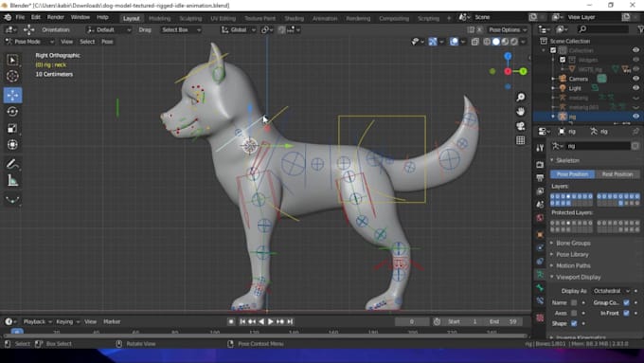Select the Measure tool
The image size is (644, 363).
point(12,180)
